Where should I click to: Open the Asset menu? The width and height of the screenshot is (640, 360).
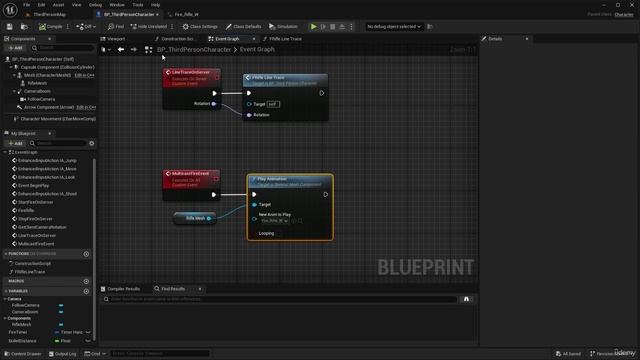pyautogui.click(x=58, y=5)
